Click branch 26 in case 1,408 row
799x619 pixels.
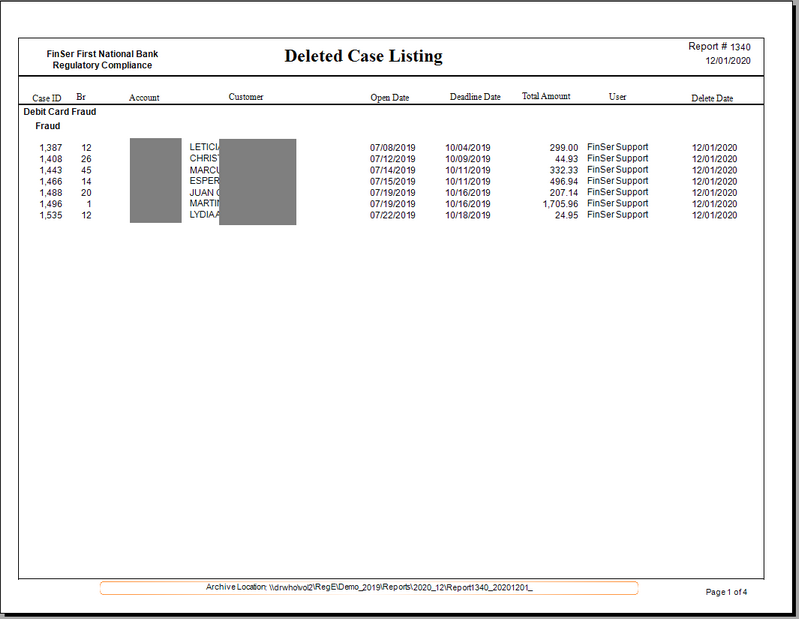coord(86,159)
